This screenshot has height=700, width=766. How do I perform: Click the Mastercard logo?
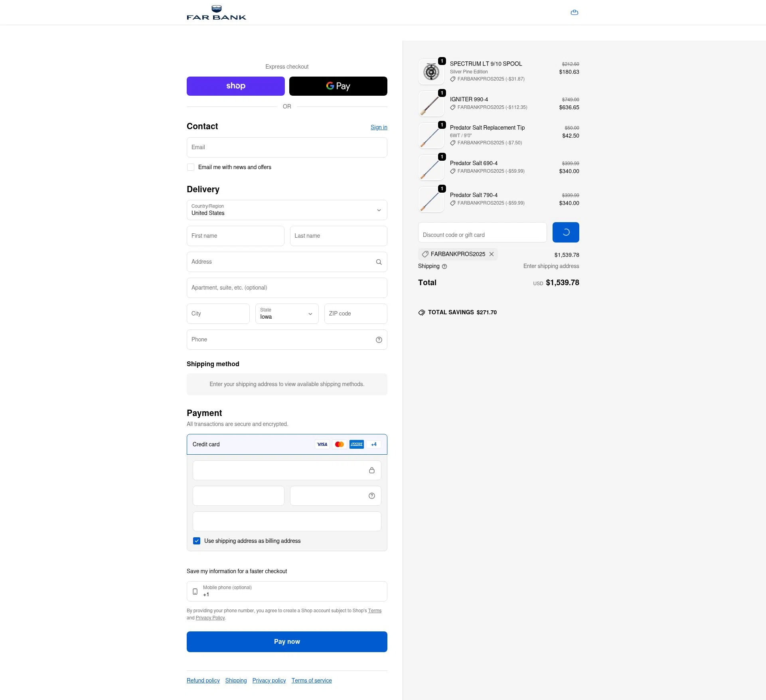tap(340, 444)
